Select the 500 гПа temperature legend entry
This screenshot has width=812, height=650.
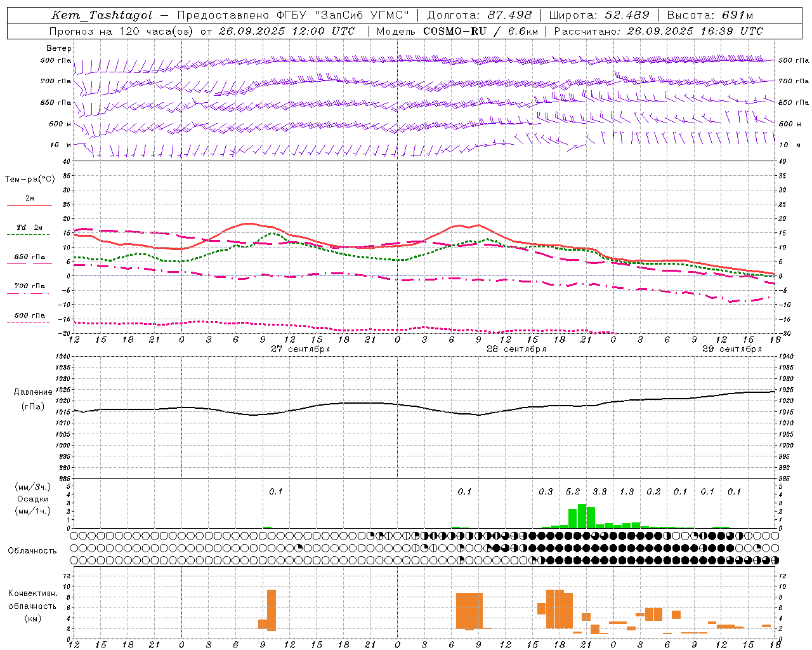pos(29,315)
